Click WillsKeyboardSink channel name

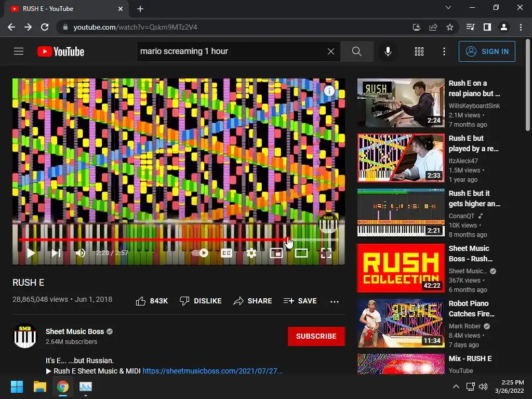(x=474, y=106)
